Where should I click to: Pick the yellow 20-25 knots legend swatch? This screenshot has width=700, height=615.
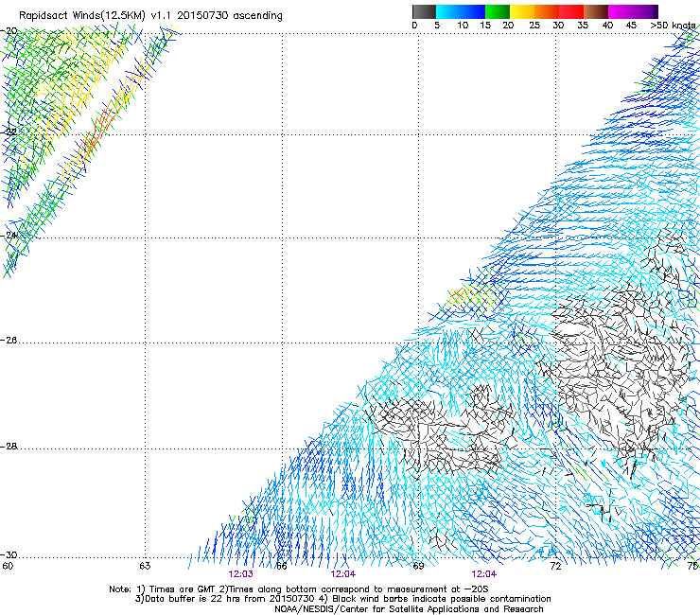[x=522, y=11]
